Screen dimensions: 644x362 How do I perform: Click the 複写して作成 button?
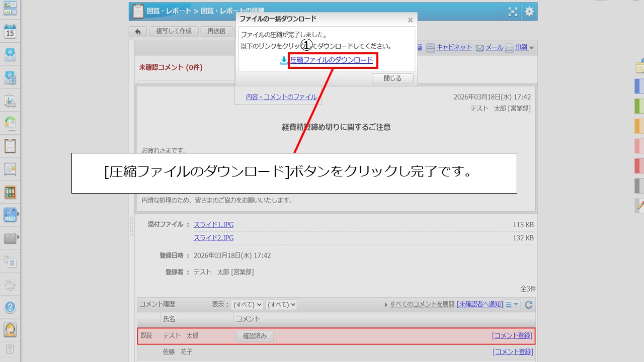point(174,31)
